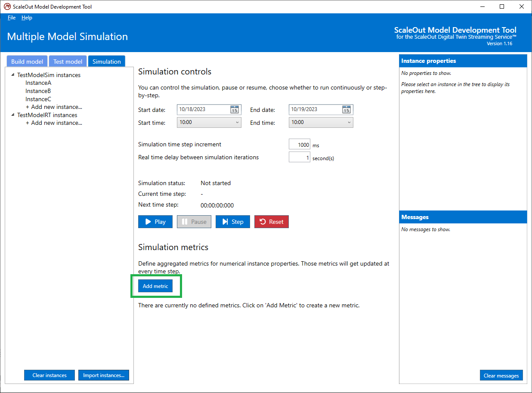Click the Add metric button
Screen dimensions: 532x393
click(155, 286)
